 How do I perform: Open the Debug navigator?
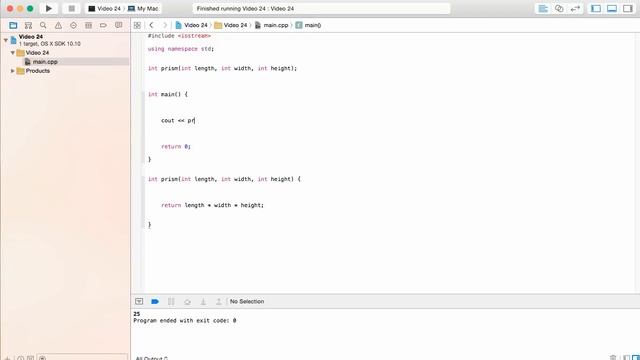(x=88, y=25)
